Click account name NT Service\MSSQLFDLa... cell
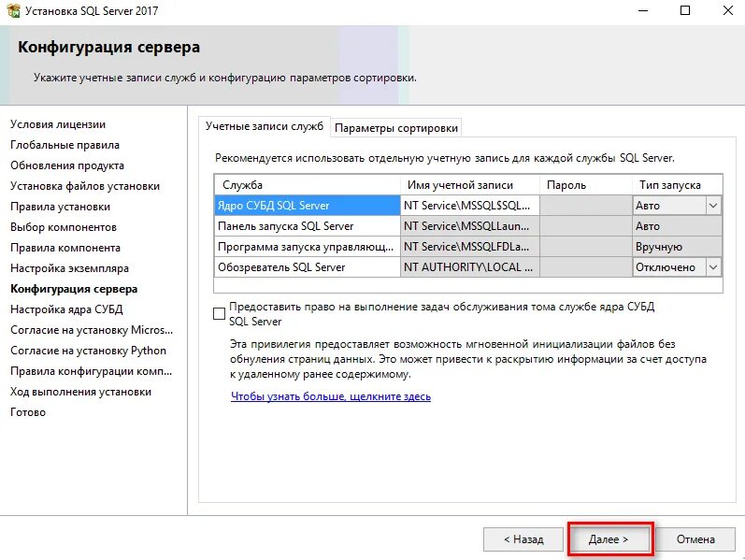Screen dimensions: 745x560 [470, 247]
